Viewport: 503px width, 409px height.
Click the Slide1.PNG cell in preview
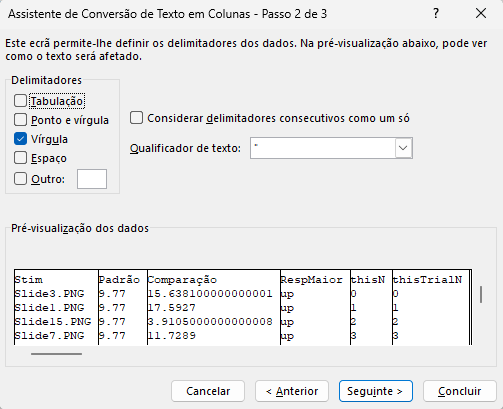point(49,308)
